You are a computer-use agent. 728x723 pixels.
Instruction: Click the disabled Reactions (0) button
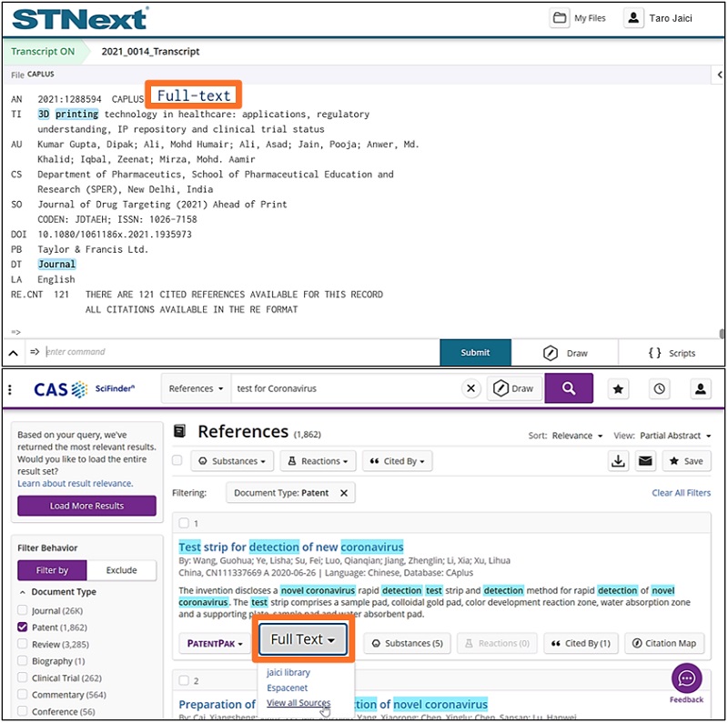click(497, 643)
